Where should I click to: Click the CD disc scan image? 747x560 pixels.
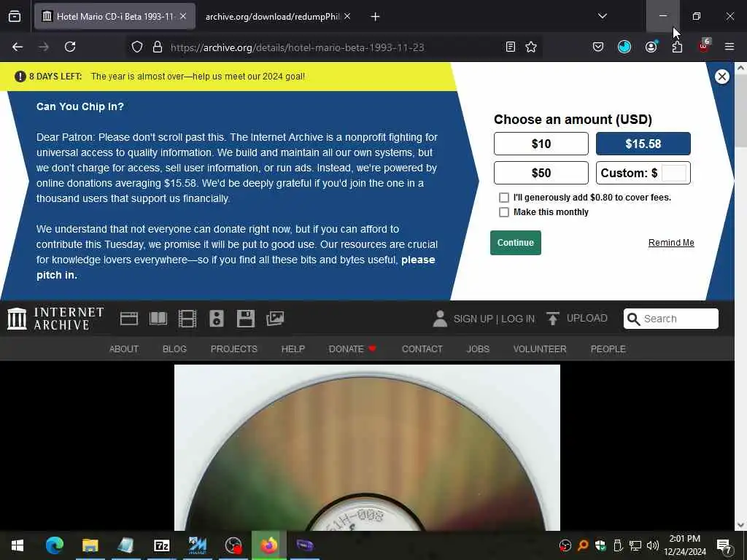pyautogui.click(x=368, y=448)
